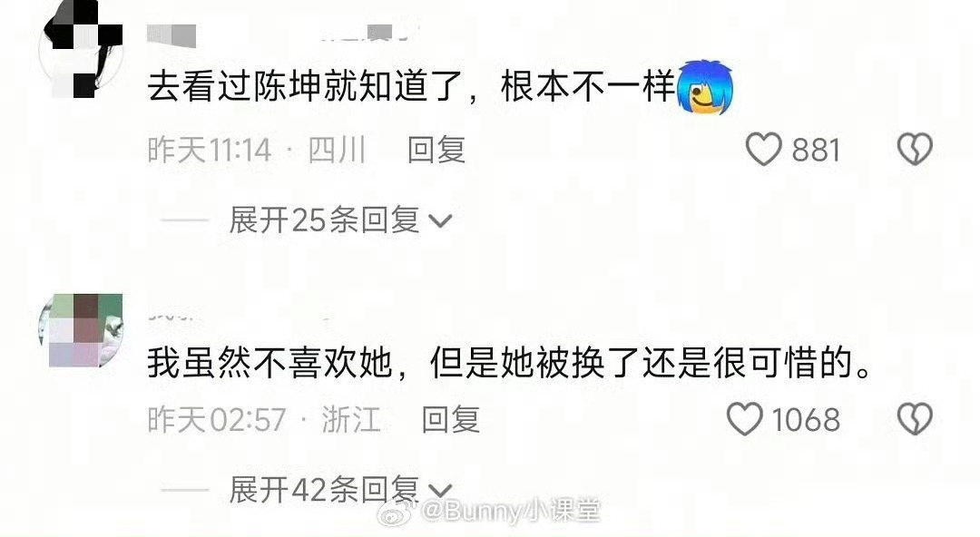Click the 881 like count

[x=816, y=150]
